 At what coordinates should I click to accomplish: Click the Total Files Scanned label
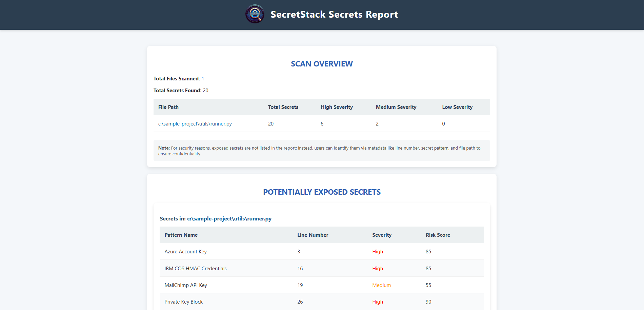177,79
